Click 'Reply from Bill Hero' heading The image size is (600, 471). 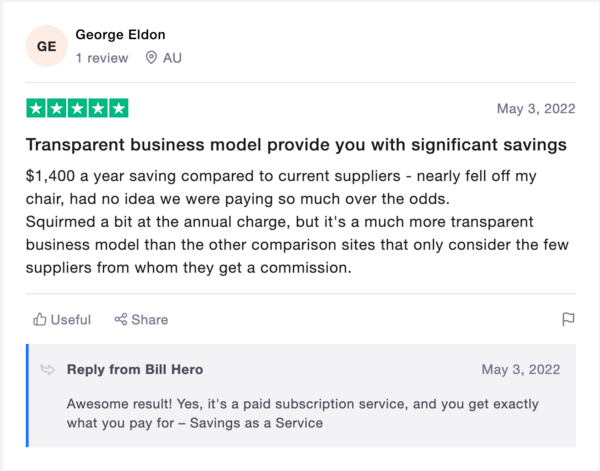pyautogui.click(x=135, y=370)
